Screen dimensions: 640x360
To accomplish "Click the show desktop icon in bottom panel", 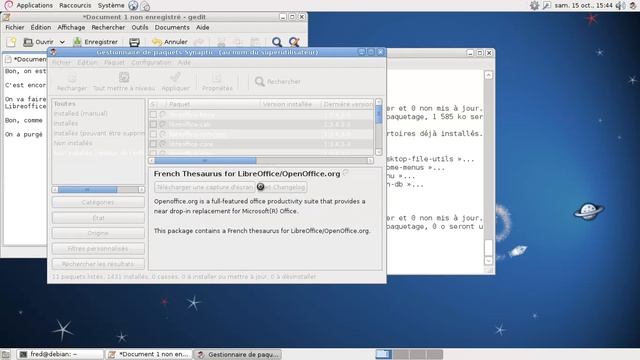I will pyautogui.click(x=5, y=354).
